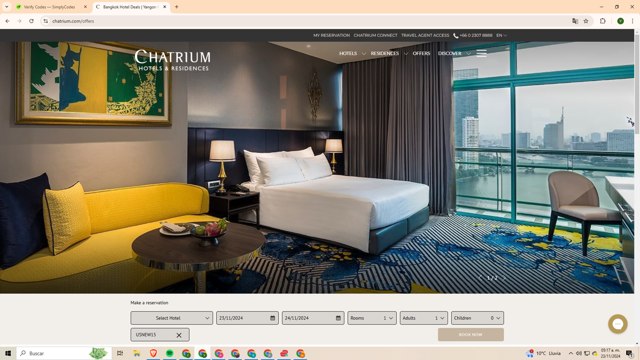Open the green app icon after Brave on the taskbar
Screen dimensions: 640x360
click(x=170, y=353)
